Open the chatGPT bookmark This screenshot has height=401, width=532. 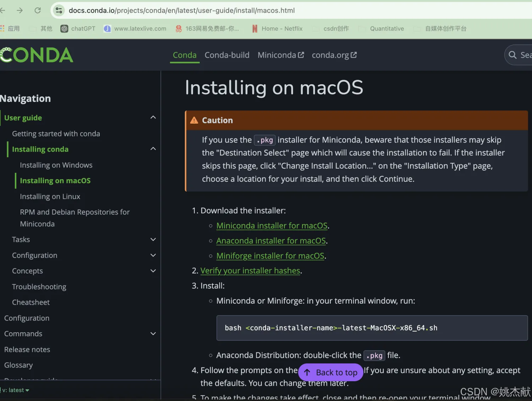tap(78, 29)
